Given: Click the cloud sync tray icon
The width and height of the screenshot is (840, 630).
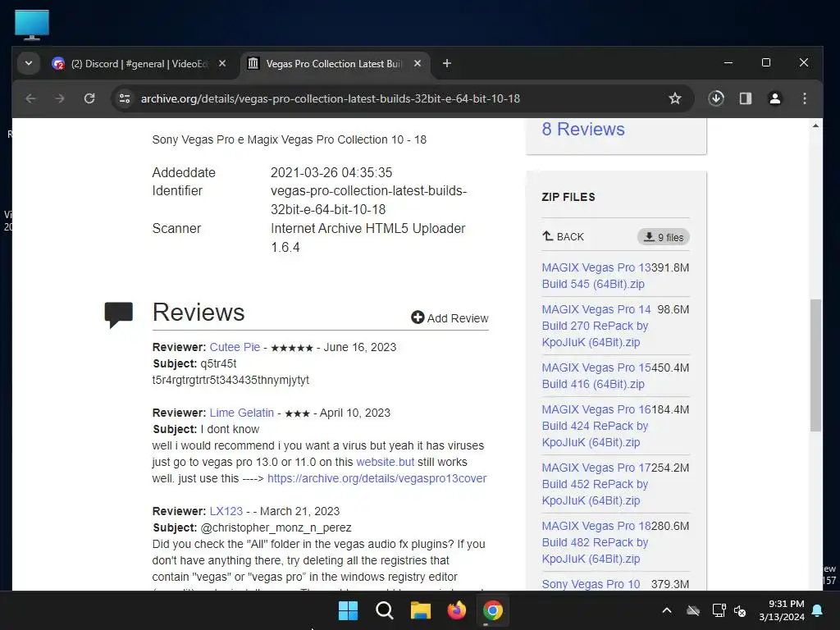Looking at the screenshot, I should coord(693,610).
